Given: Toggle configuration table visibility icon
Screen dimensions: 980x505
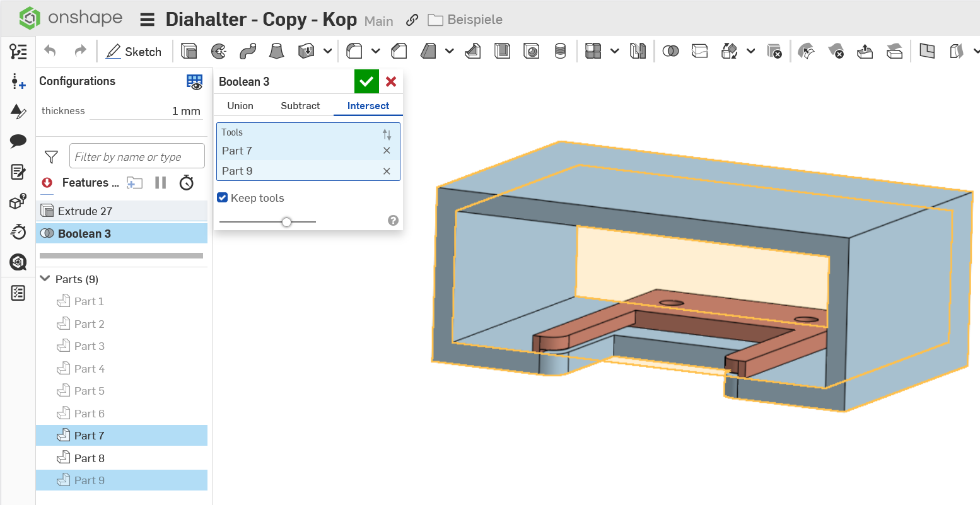Looking at the screenshot, I should [x=194, y=81].
